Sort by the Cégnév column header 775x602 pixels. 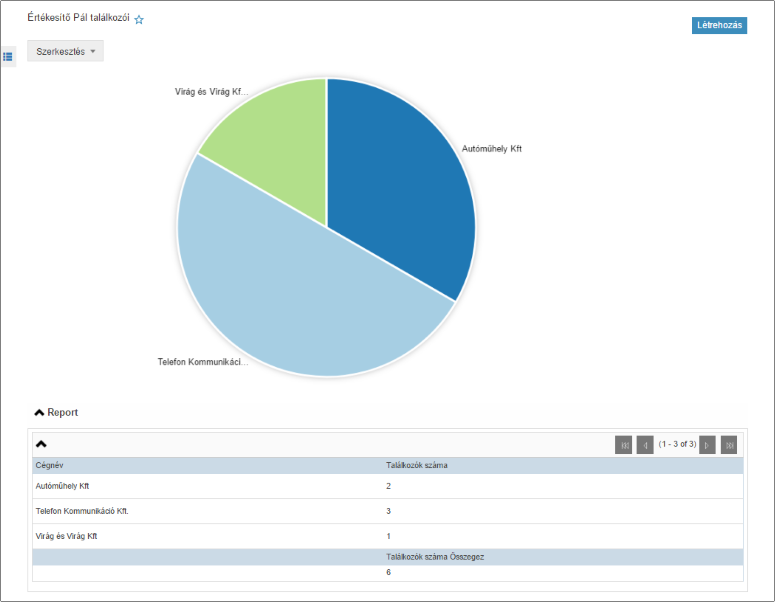(50, 465)
